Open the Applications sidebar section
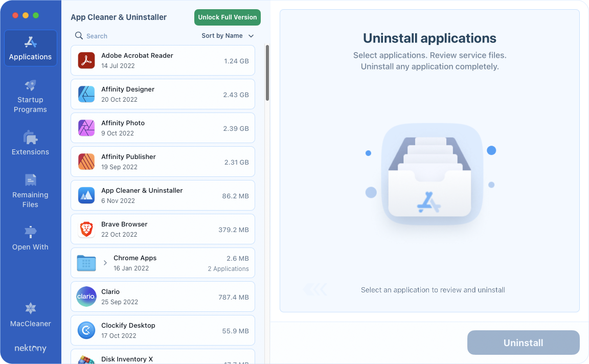589x364 pixels. click(31, 48)
